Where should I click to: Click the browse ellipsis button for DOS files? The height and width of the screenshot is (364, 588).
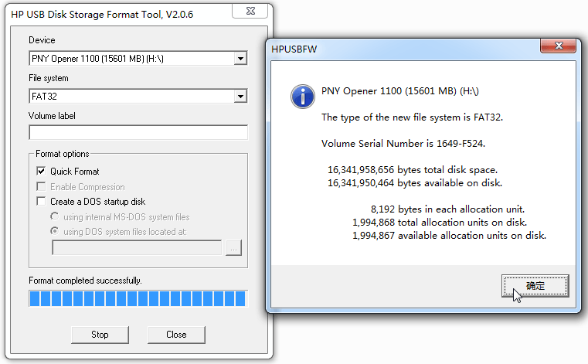point(233,248)
